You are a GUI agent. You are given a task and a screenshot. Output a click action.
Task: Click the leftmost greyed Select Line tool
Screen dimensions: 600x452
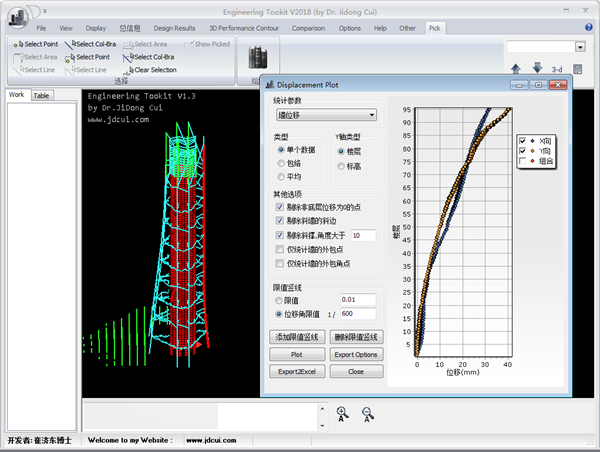34,70
